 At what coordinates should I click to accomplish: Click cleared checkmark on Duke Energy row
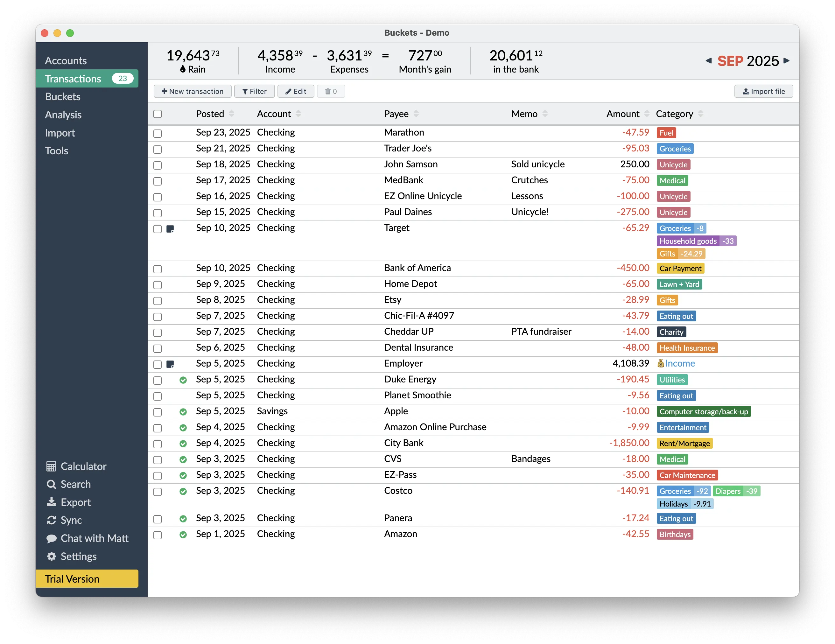click(183, 380)
